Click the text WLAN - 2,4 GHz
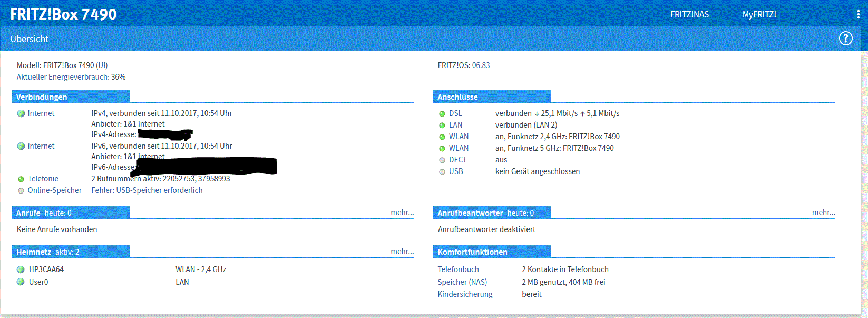The width and height of the screenshot is (868, 318). tap(201, 269)
